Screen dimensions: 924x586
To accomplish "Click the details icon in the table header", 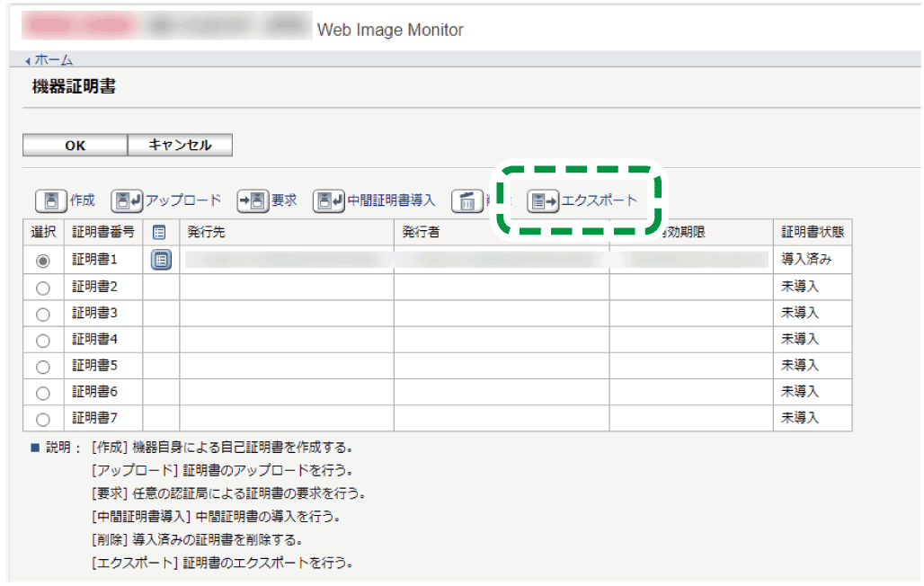I will pos(159,232).
